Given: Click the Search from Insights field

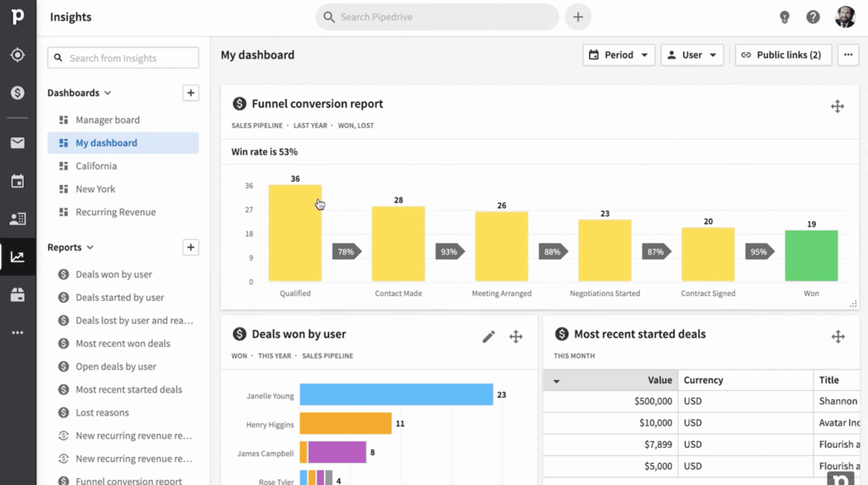Looking at the screenshot, I should coord(123,58).
